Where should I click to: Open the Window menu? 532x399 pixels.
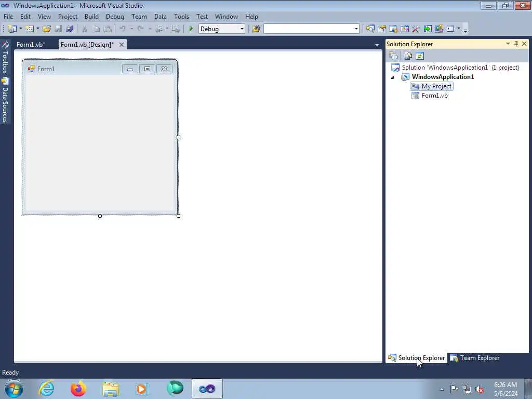click(x=227, y=16)
